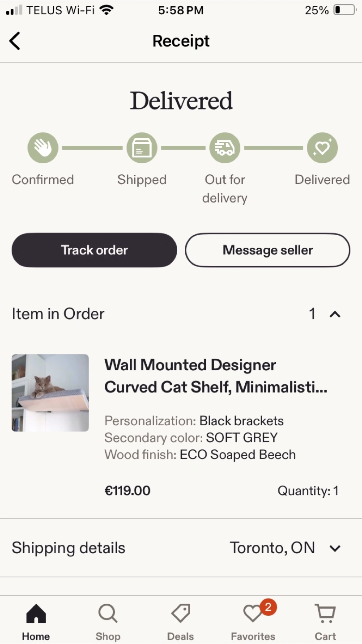Open Deals tag icon
Image resolution: width=362 pixels, height=644 pixels.
tap(181, 614)
